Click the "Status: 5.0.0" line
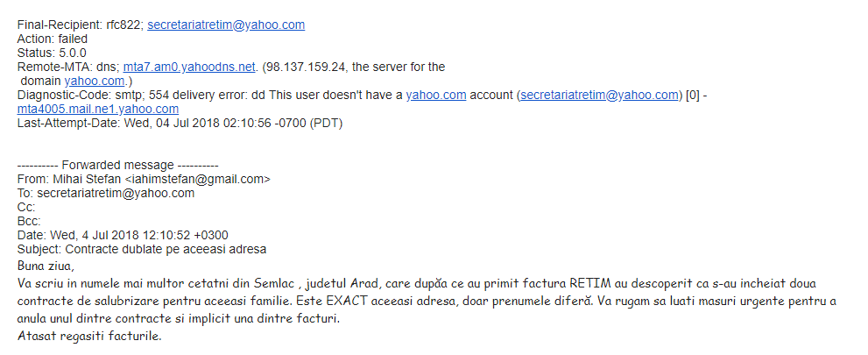 pyautogui.click(x=52, y=53)
